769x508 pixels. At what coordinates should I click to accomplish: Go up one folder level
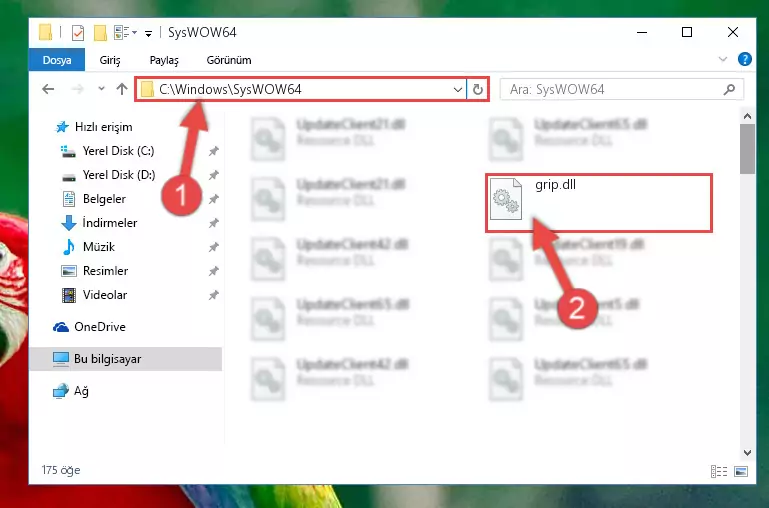[122, 89]
